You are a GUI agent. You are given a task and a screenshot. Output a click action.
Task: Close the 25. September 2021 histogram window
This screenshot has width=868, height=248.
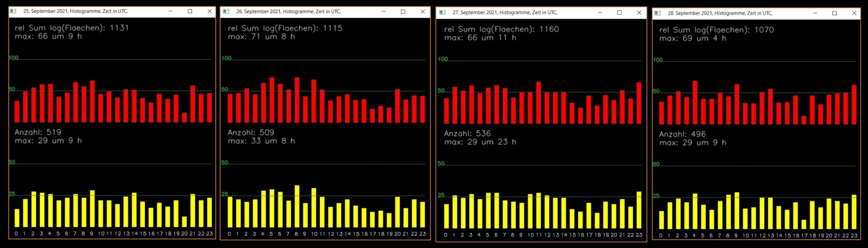[x=210, y=11]
